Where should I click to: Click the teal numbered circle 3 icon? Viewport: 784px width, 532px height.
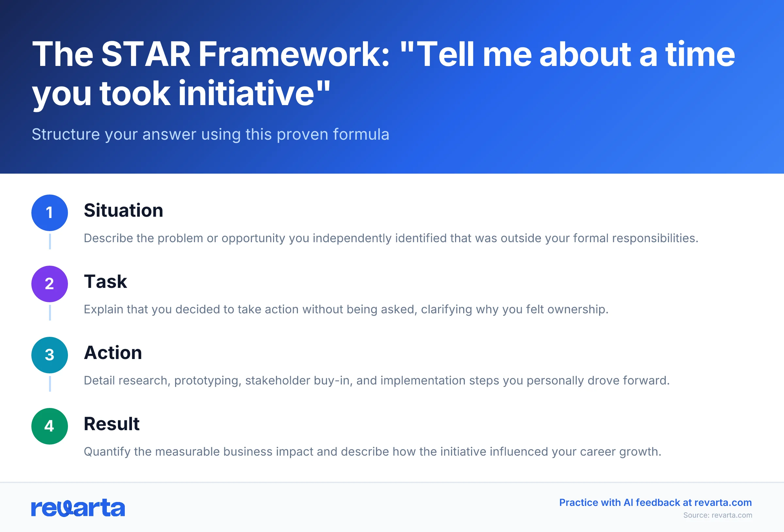coord(49,355)
